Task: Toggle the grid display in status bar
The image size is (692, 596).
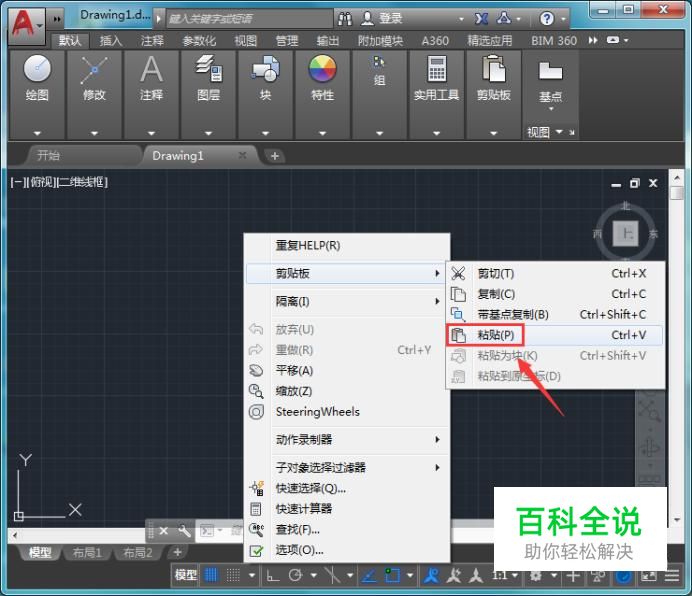Action: pyautogui.click(x=212, y=575)
